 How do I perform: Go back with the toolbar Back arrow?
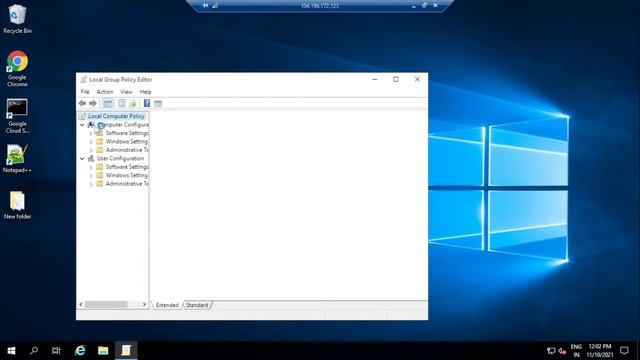coord(82,103)
